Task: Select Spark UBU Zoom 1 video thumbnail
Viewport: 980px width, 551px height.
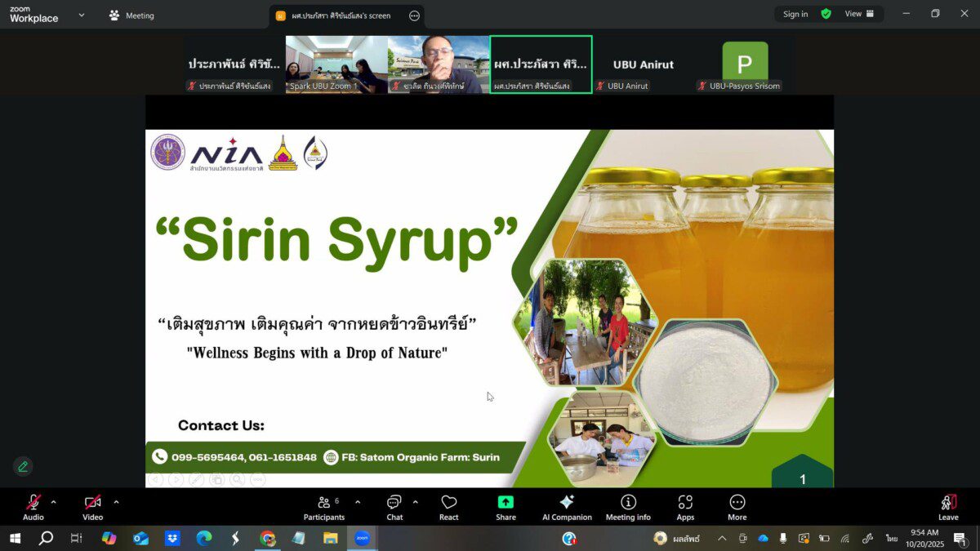Action: pyautogui.click(x=336, y=64)
